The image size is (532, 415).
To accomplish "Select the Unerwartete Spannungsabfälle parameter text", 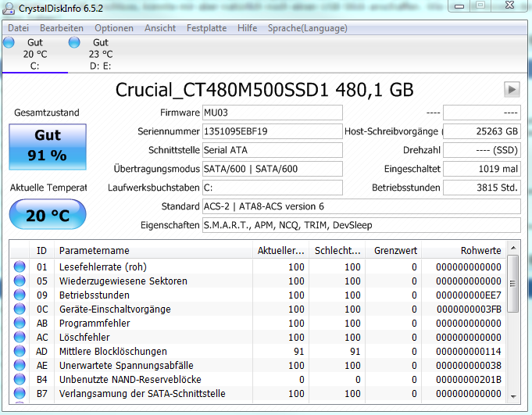I will [127, 366].
